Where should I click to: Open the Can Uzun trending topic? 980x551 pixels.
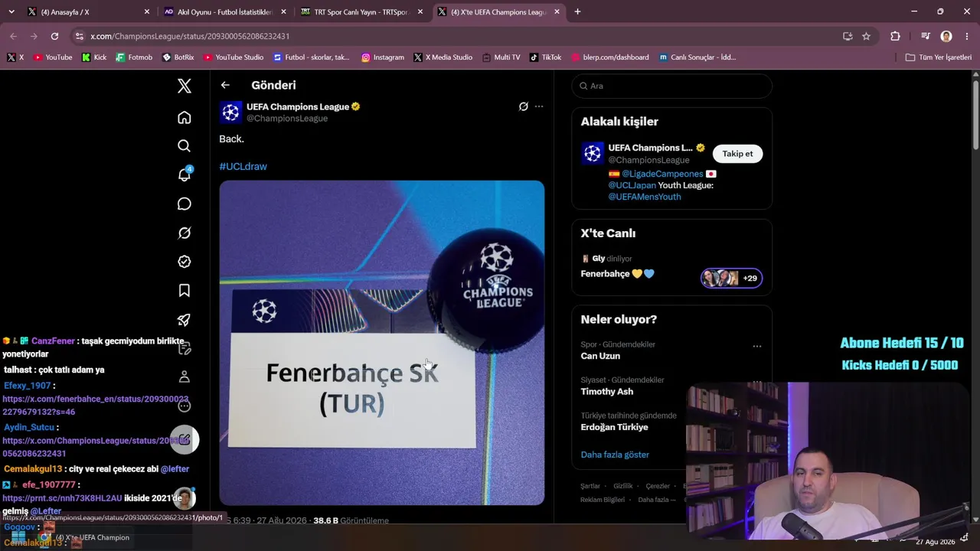[x=600, y=356]
